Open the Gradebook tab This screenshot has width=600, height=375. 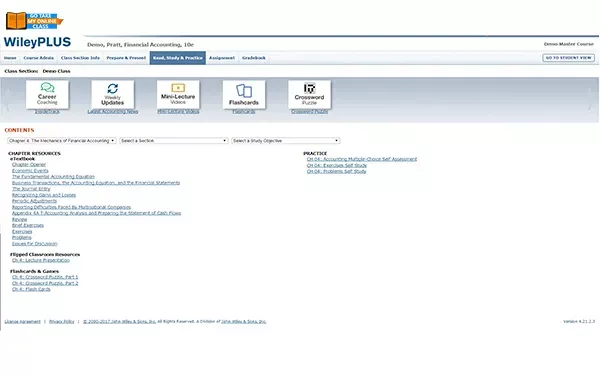tap(254, 58)
